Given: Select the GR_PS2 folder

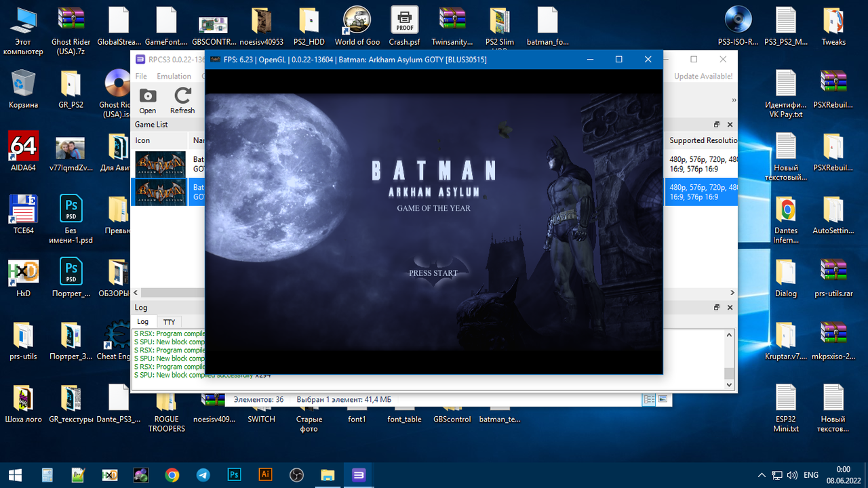Looking at the screenshot, I should 71,89.
